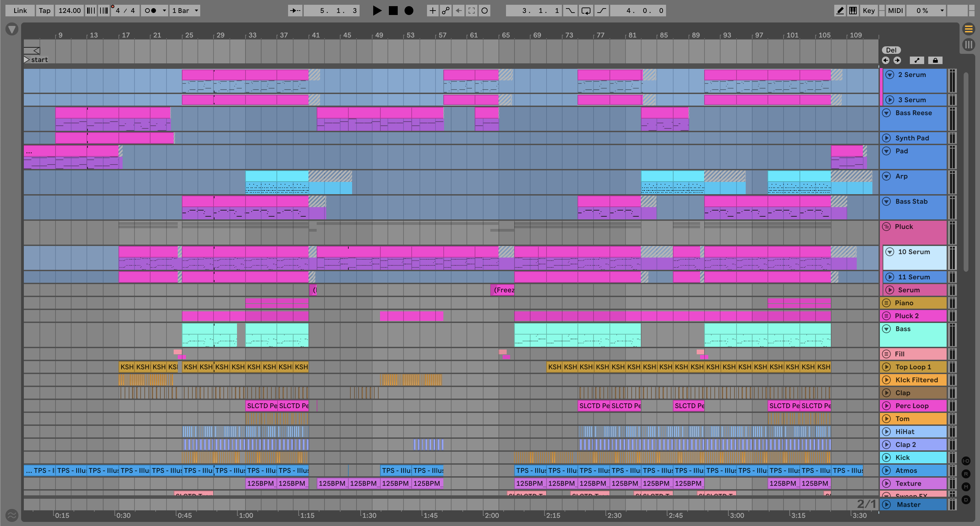Click the Del locator button
The image size is (980, 526).
[891, 50]
